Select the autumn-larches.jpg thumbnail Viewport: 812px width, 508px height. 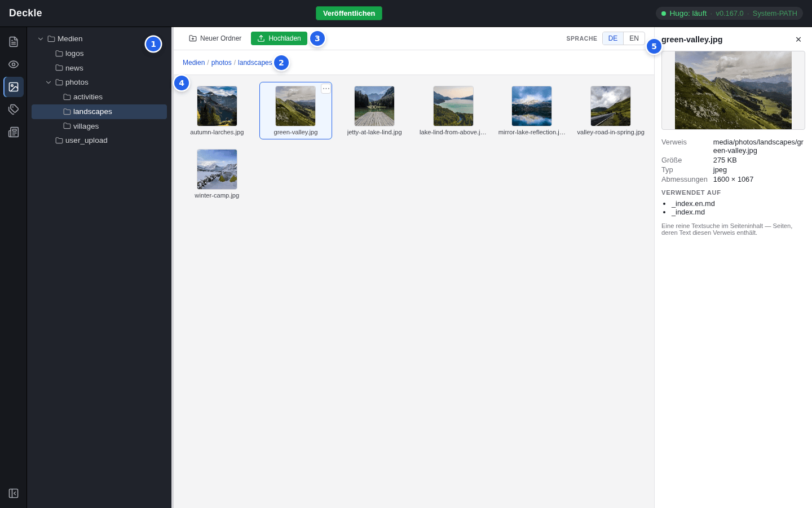click(x=217, y=106)
